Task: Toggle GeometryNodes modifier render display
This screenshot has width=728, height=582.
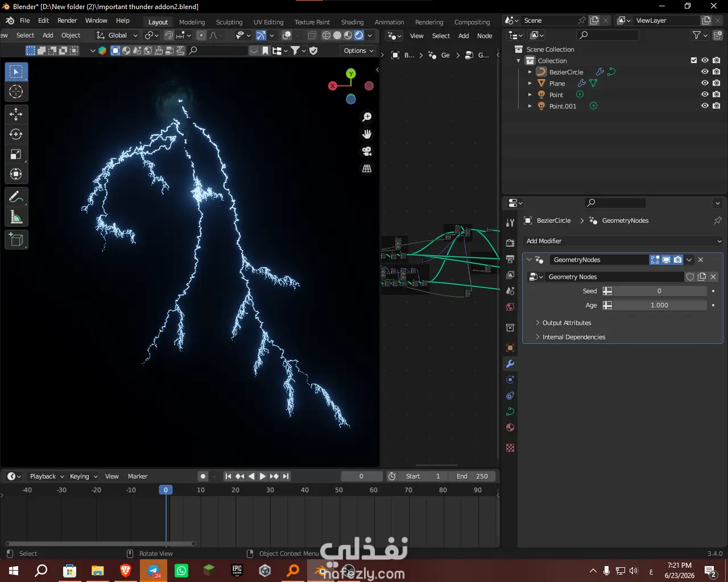Action: point(678,260)
